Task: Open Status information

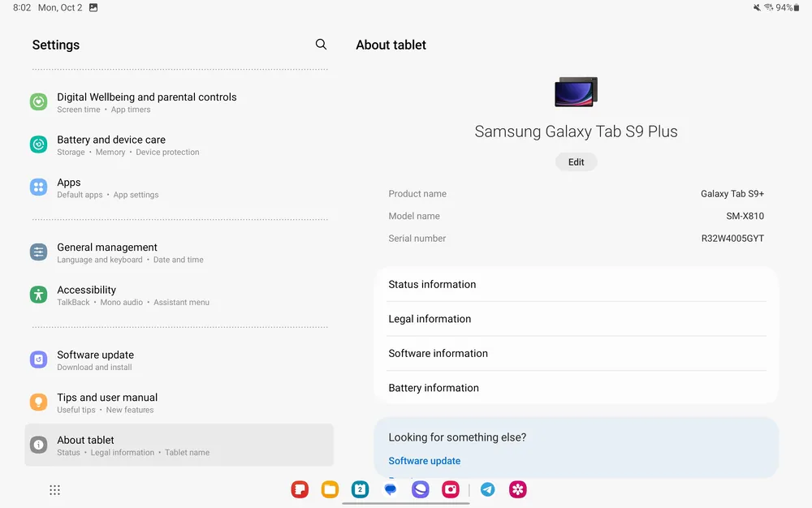Action: [x=576, y=284]
